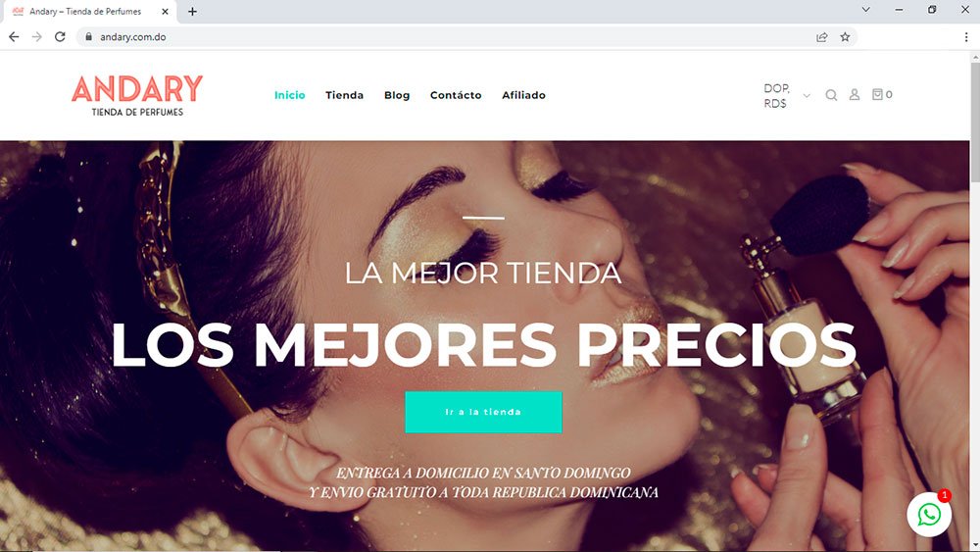This screenshot has width=980, height=552.
Task: Share this page via address bar icon
Action: (822, 37)
